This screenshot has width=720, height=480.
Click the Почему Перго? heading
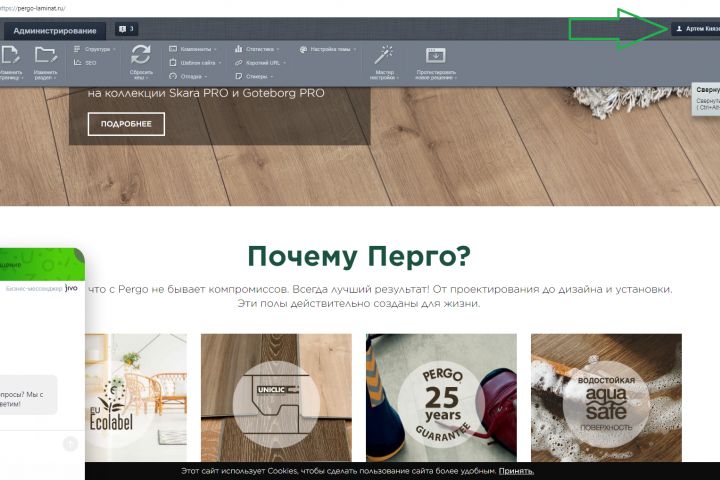click(x=359, y=256)
